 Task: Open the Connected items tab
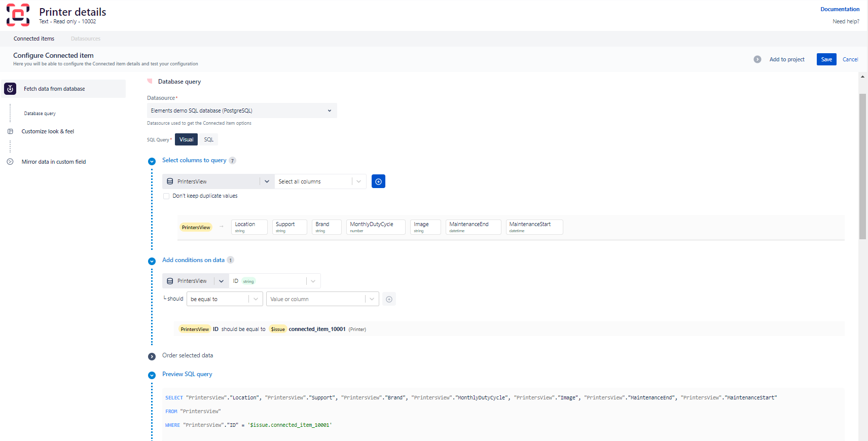pyautogui.click(x=34, y=39)
